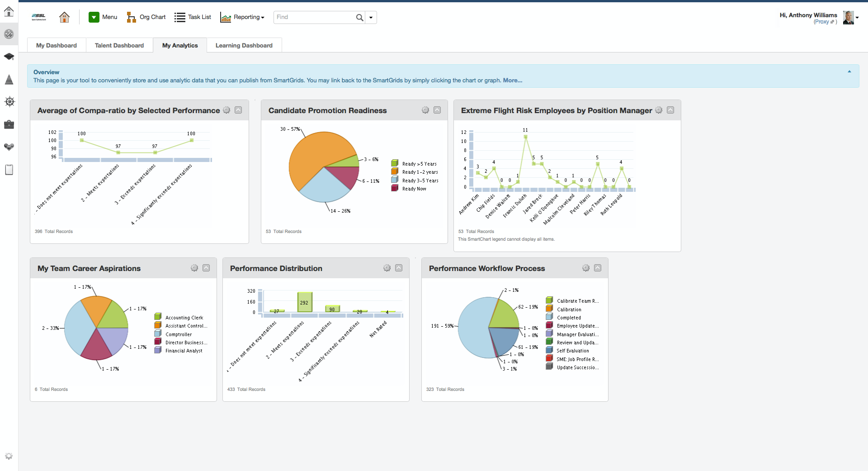Click the 'More...' link in the Overview text
This screenshot has height=471, width=868.
pos(512,80)
